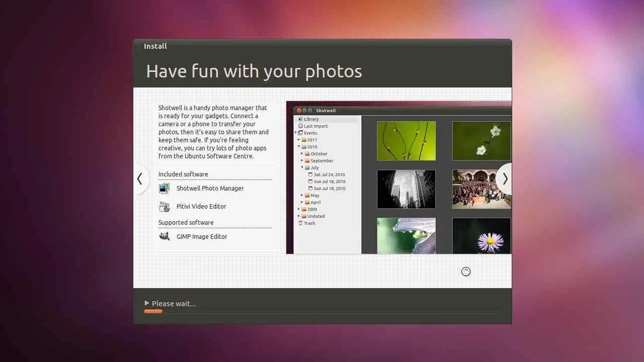This screenshot has height=362, width=644.
Task: Click the Shotwell window title text
Action: click(x=326, y=111)
